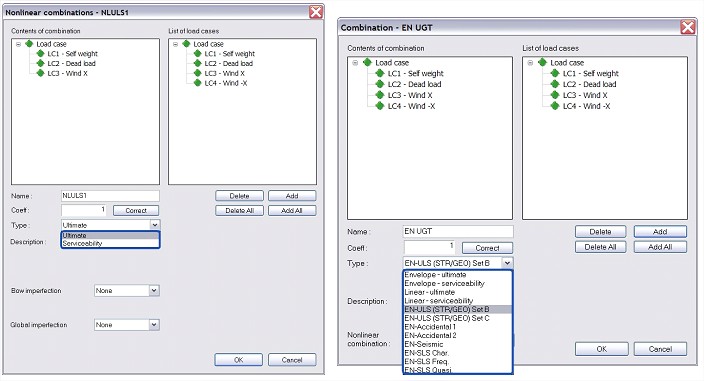Viewport: 704px width, 381px height.
Task: Choose Ultimate in the NLULS1 type list
Action: coord(110,235)
